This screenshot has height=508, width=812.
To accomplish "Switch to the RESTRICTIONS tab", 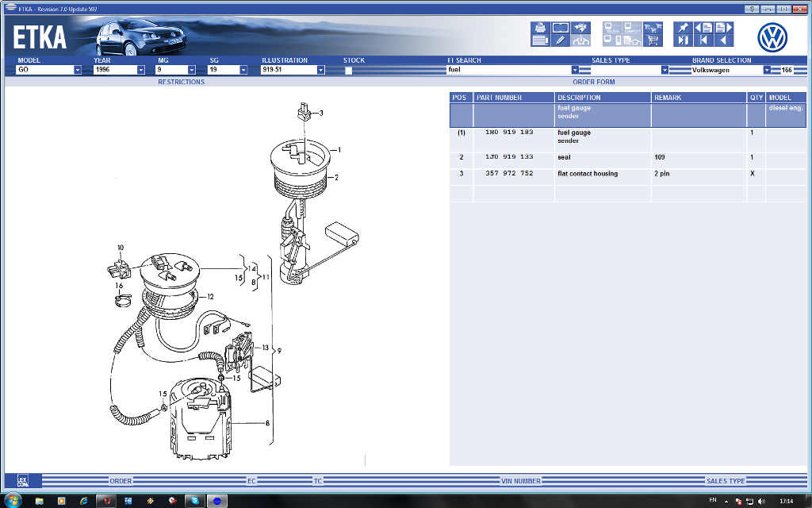I will click(x=181, y=82).
